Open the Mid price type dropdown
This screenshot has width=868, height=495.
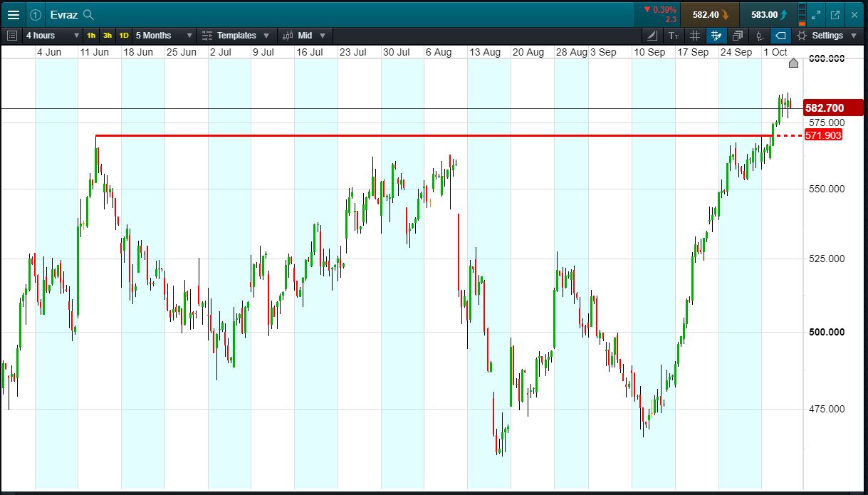(x=304, y=35)
